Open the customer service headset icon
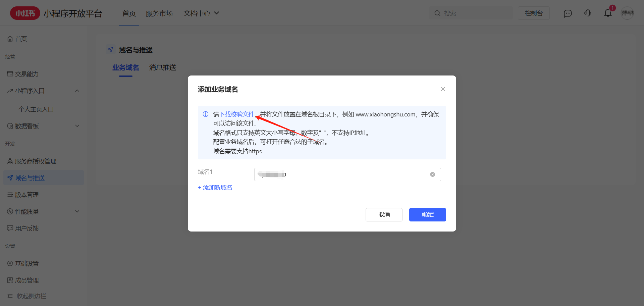The width and height of the screenshot is (644, 306). (x=588, y=13)
